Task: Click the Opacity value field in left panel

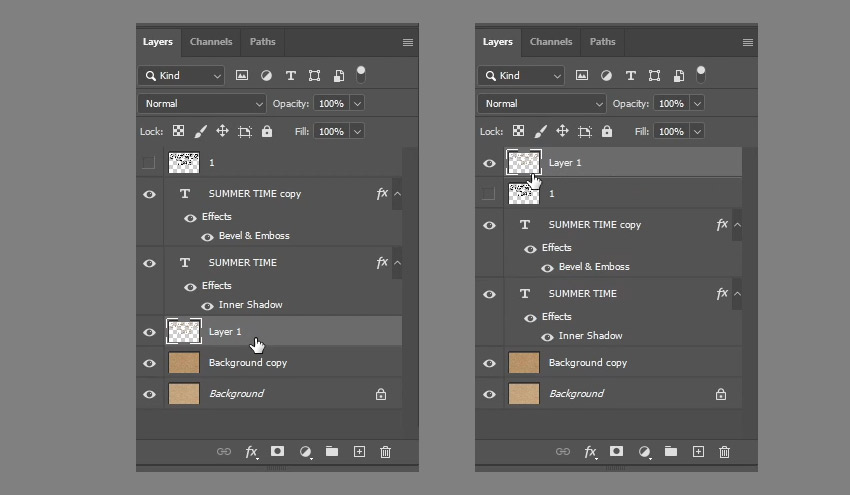Action: 330,103
